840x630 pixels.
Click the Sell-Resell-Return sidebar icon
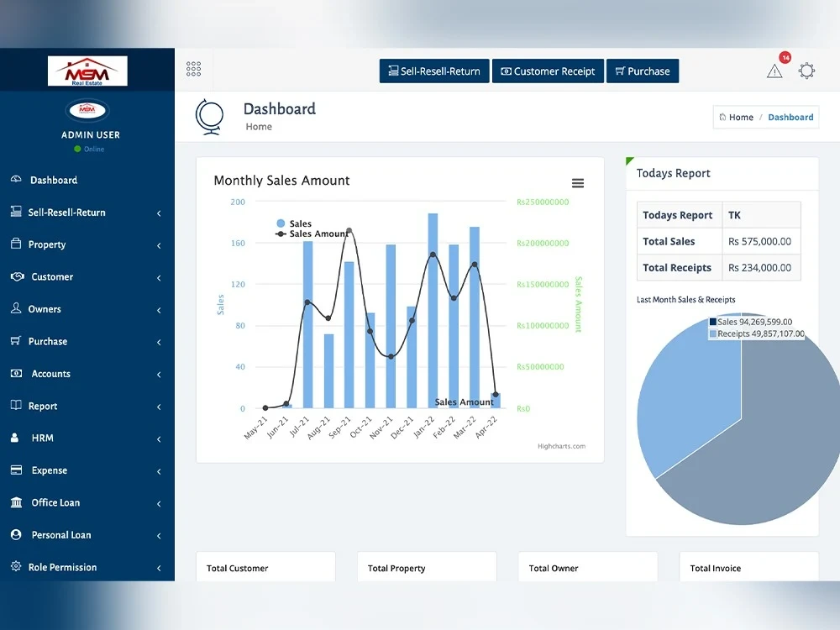[16, 212]
